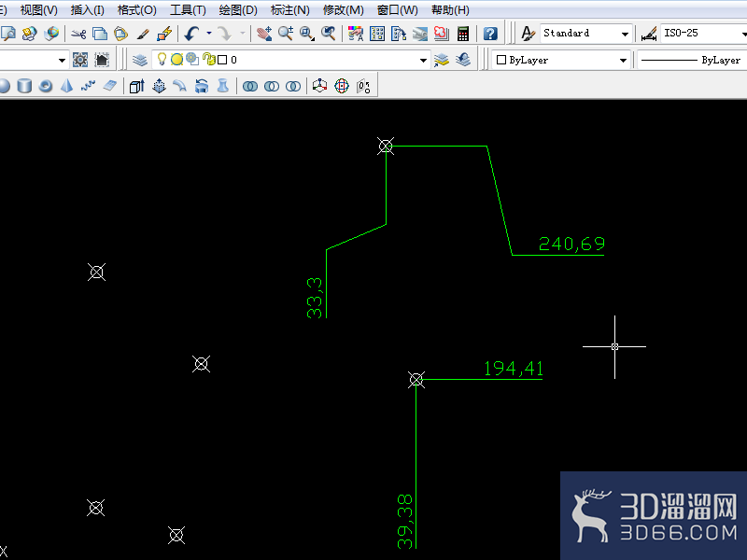Select the Revolve tool
Viewport: 747px width, 560px height.
click(202, 86)
